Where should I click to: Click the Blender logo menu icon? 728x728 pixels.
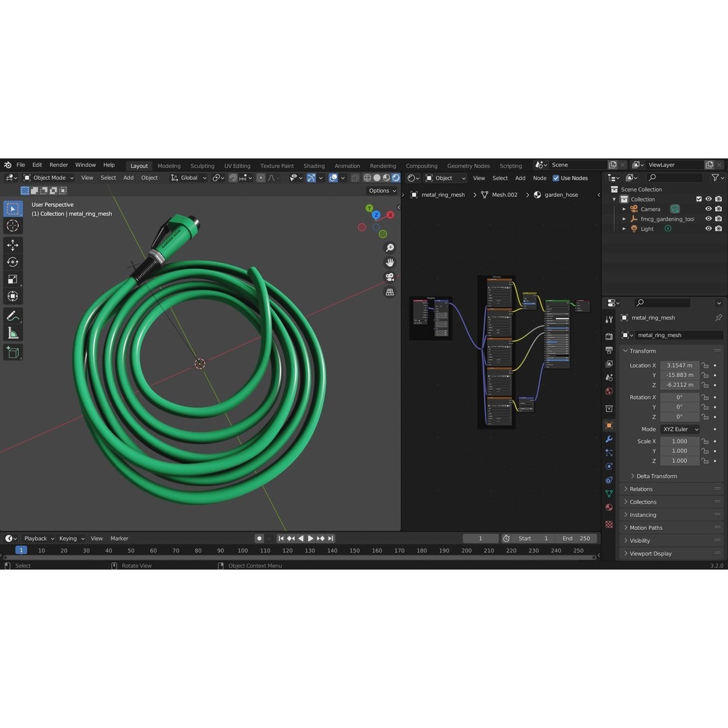pyautogui.click(x=8, y=165)
